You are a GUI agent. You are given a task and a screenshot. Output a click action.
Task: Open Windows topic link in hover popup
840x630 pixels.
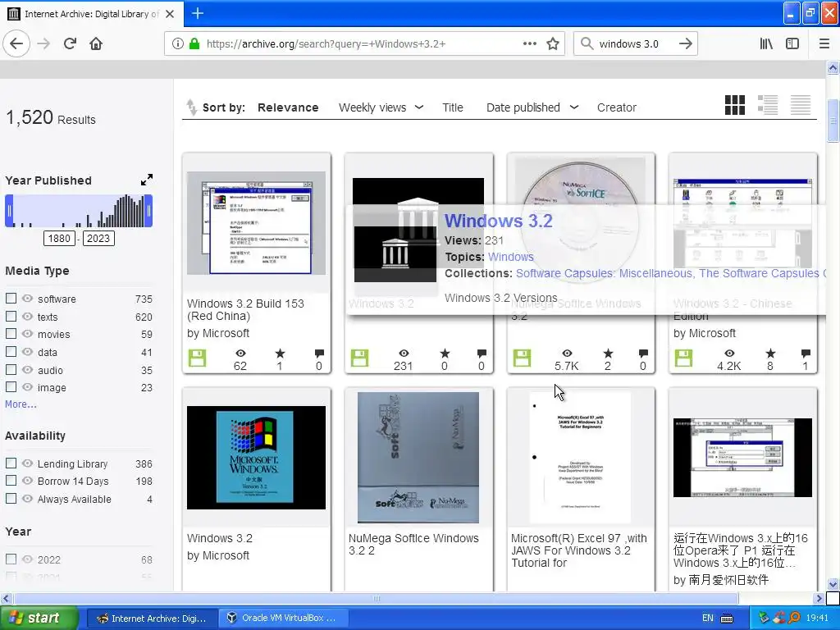[x=510, y=257]
